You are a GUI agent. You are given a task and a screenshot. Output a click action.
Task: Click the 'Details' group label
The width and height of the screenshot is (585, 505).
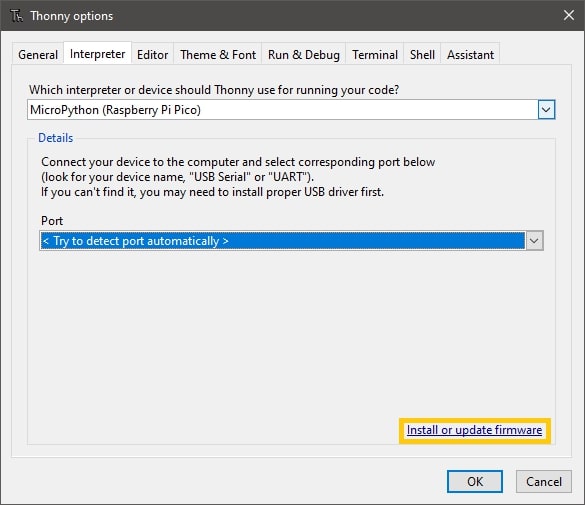(56, 138)
